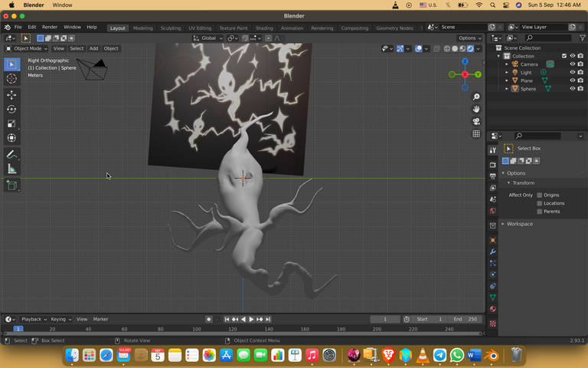This screenshot has height=368, width=588.
Task: Open the Object Mode dropdown
Action: [27, 48]
